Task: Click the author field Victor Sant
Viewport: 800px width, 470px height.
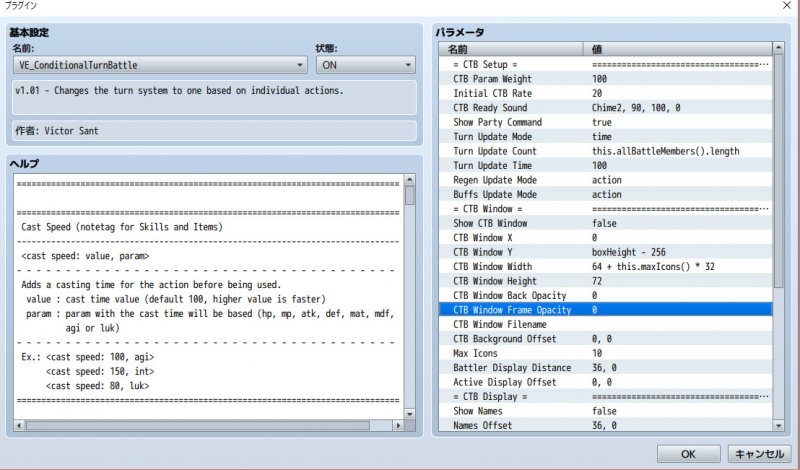Action: [x=214, y=131]
